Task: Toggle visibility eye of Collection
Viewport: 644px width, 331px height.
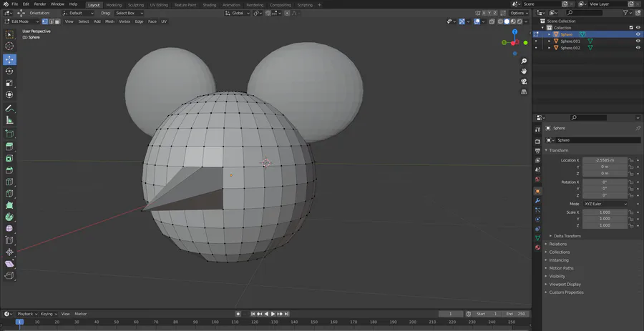Action: (638, 28)
